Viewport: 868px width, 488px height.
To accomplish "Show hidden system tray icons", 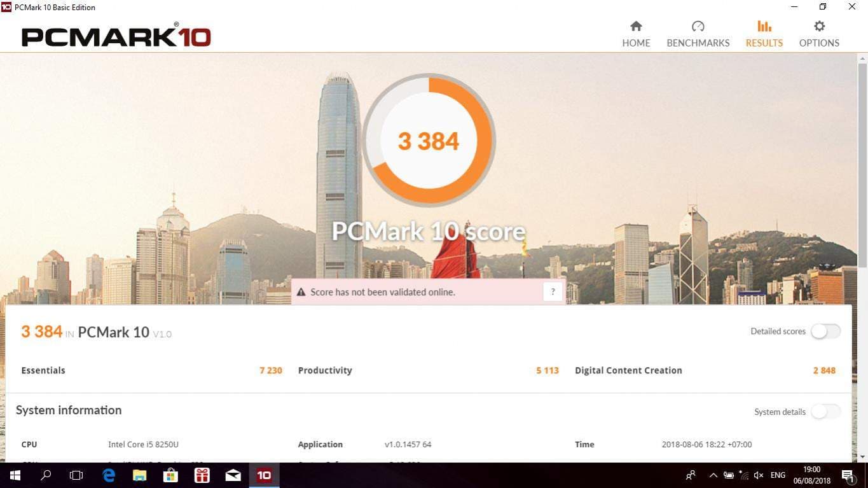I will [713, 475].
